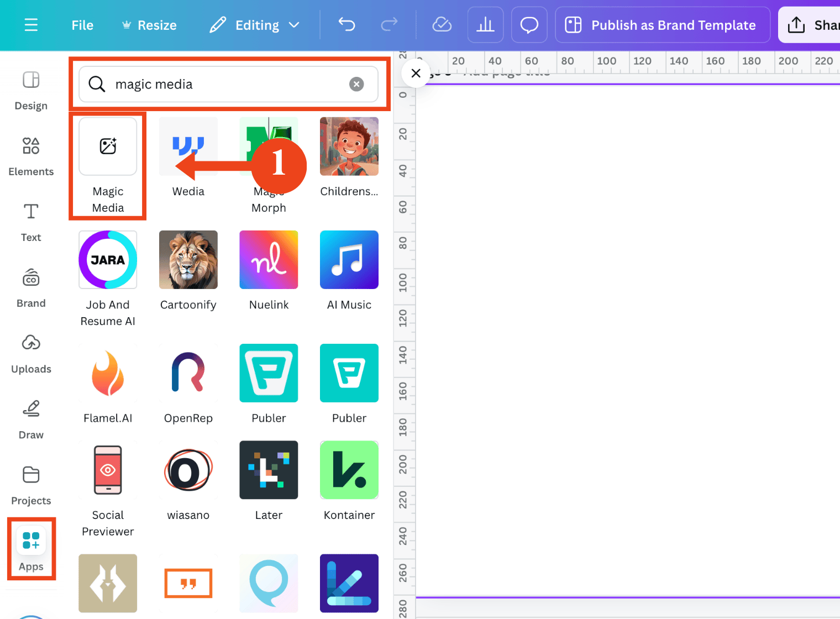
Task: Clear the magic media search text
Action: [x=356, y=84]
